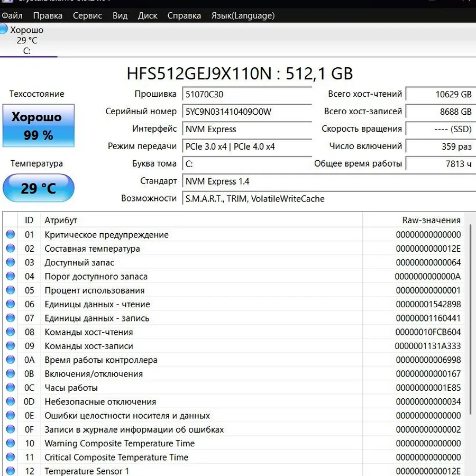Select the Единицы данных - запись row text

tap(97, 318)
